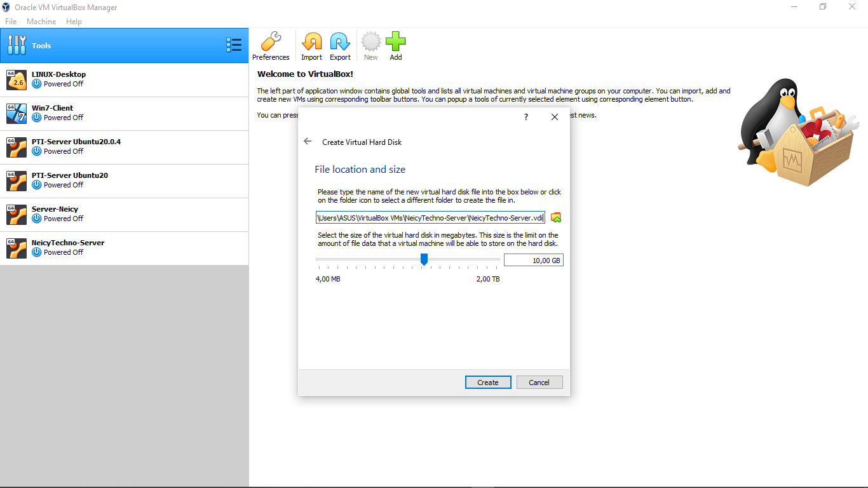868x488 pixels.
Task: Click the "File location and size" heading
Action: click(360, 170)
